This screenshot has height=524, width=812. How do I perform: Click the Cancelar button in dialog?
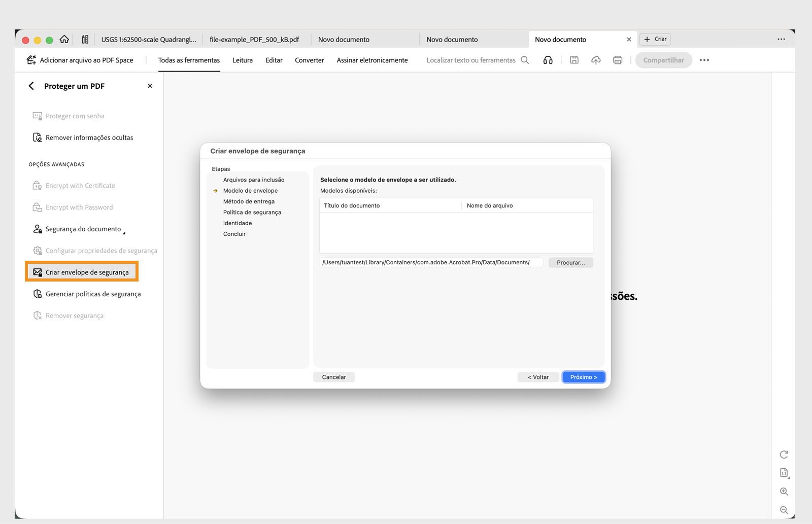tap(334, 377)
